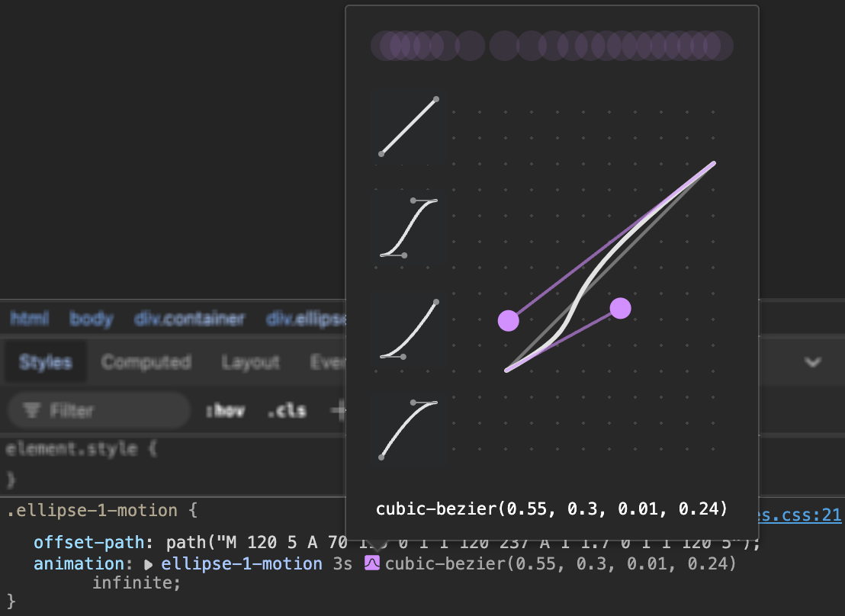Select the ease-out preset curve thumbnail

409,430
